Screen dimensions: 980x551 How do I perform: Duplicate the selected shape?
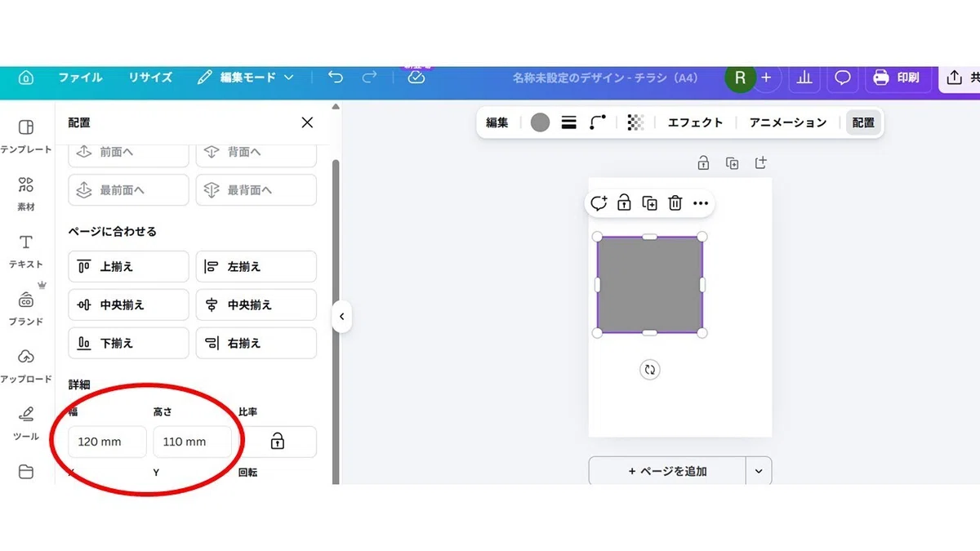pyautogui.click(x=650, y=203)
